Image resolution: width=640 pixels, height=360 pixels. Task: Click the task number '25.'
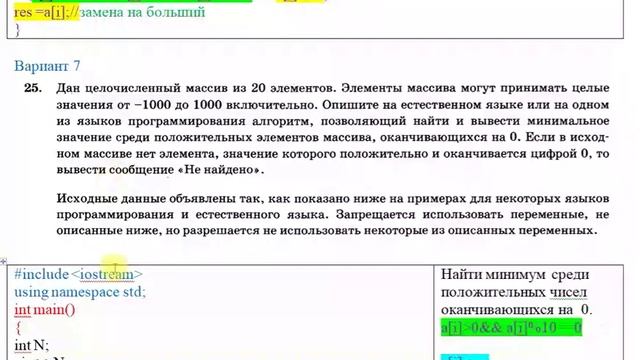[x=33, y=88]
